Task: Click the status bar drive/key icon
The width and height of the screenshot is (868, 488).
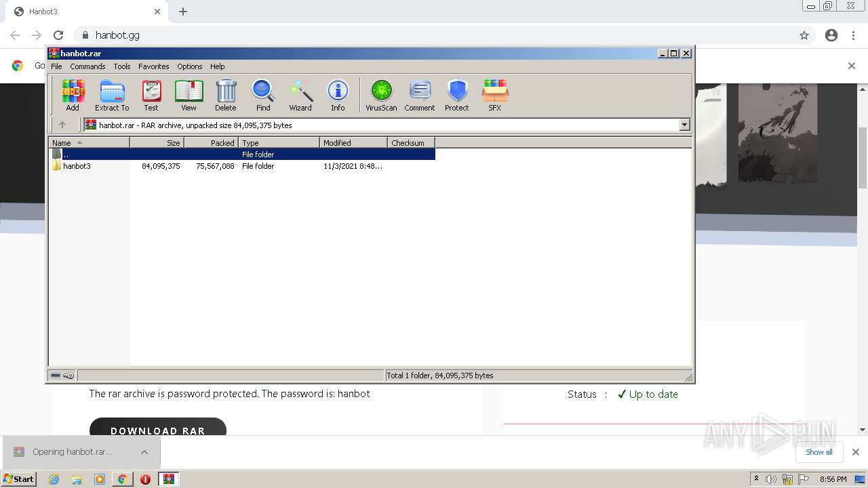Action: click(62, 375)
